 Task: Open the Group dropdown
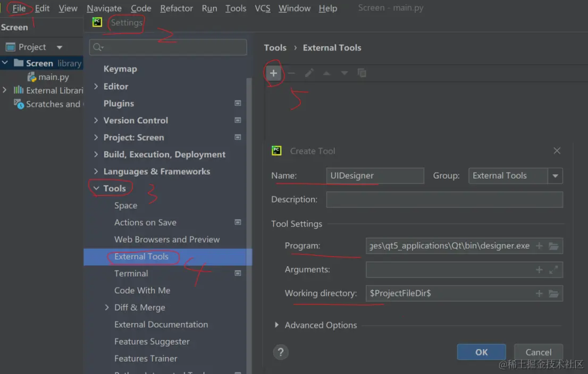(x=555, y=176)
